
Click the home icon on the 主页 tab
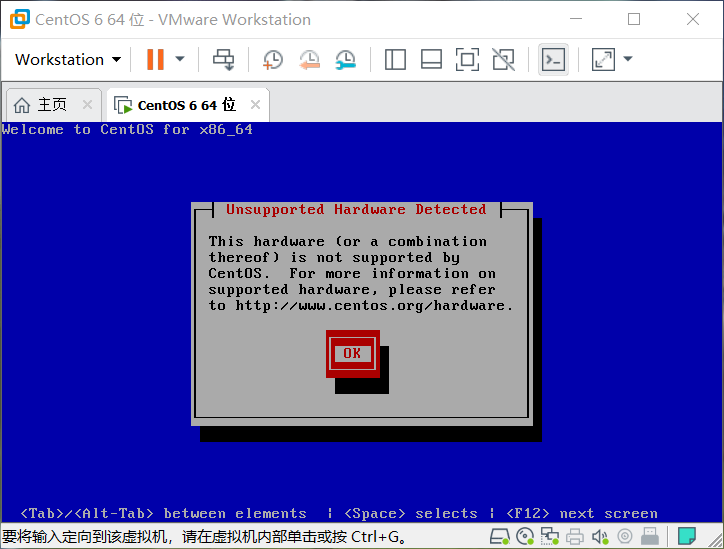pos(22,105)
